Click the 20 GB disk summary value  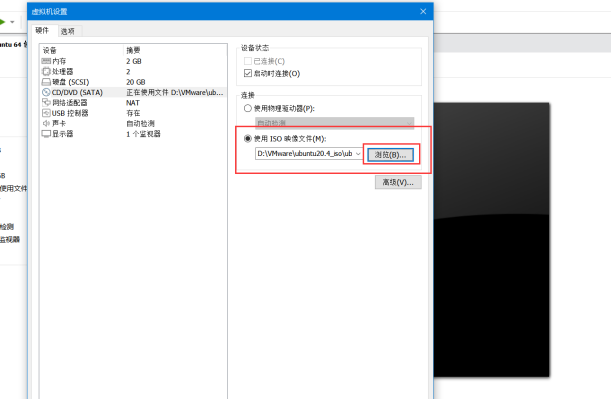(x=136, y=82)
